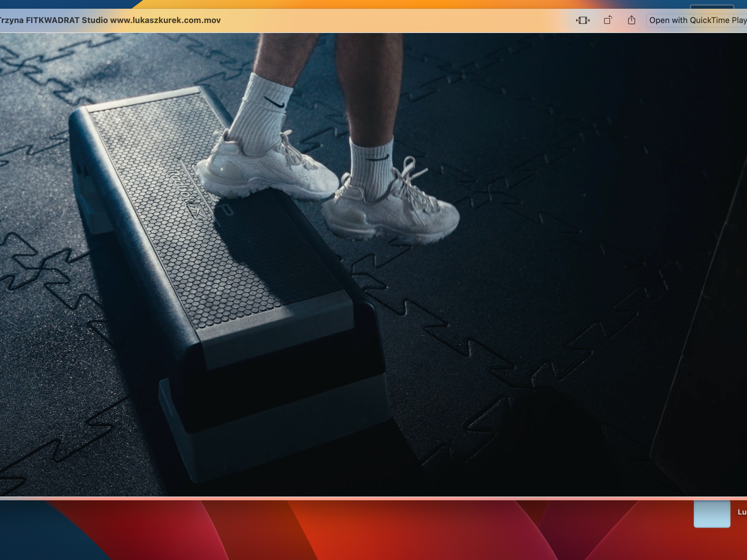Click the Rotate Left icon

pyautogui.click(x=608, y=20)
